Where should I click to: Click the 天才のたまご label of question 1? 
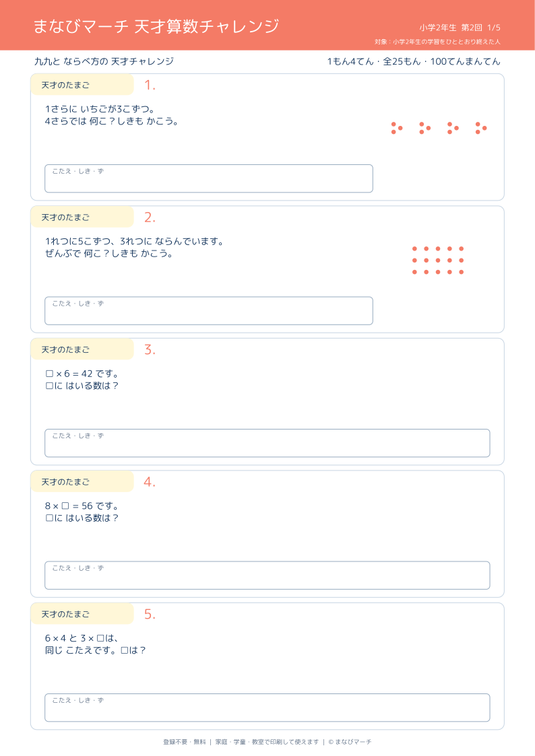(65, 85)
